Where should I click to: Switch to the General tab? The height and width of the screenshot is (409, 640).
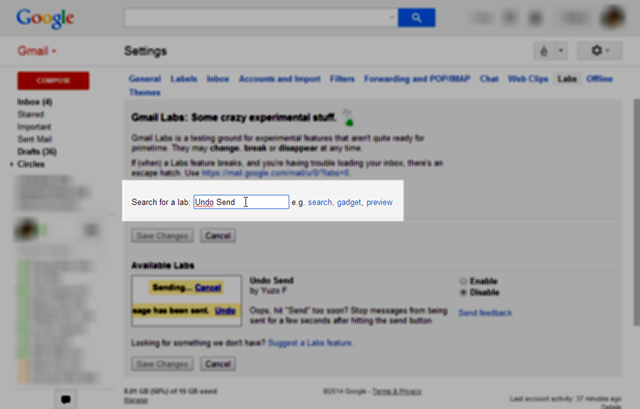tap(145, 79)
